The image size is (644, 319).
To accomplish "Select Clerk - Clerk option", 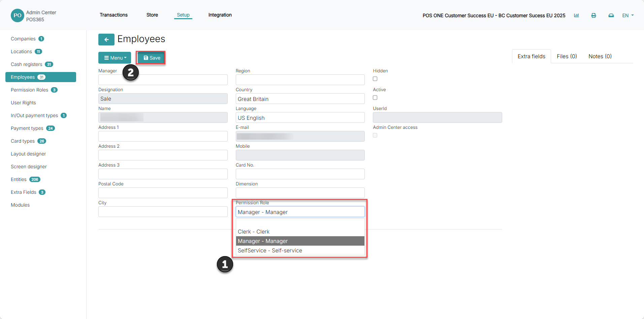I will 300,232.
